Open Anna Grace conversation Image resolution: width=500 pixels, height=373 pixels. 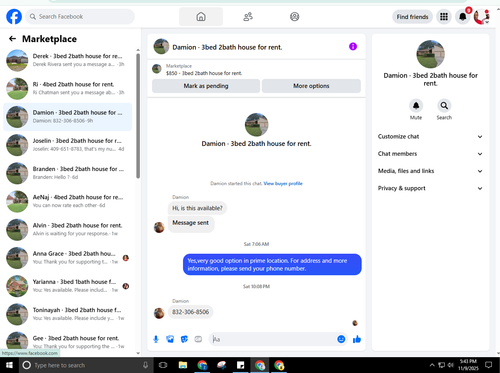[68, 258]
